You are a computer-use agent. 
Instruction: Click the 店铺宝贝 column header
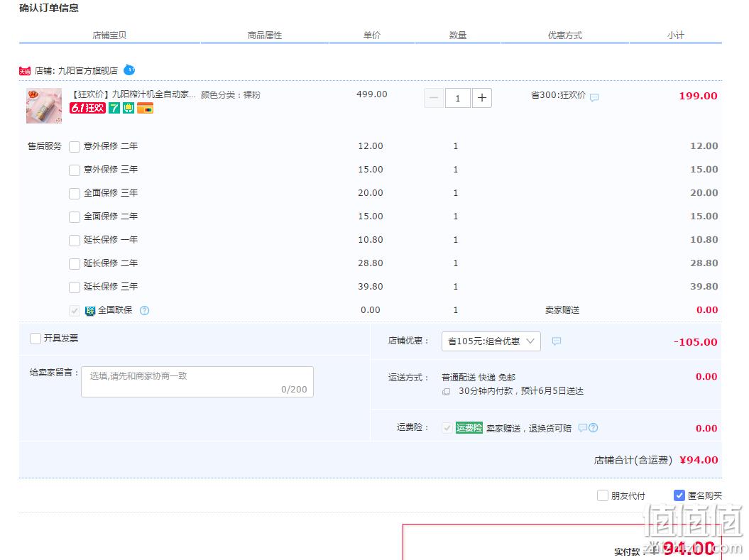pyautogui.click(x=109, y=35)
